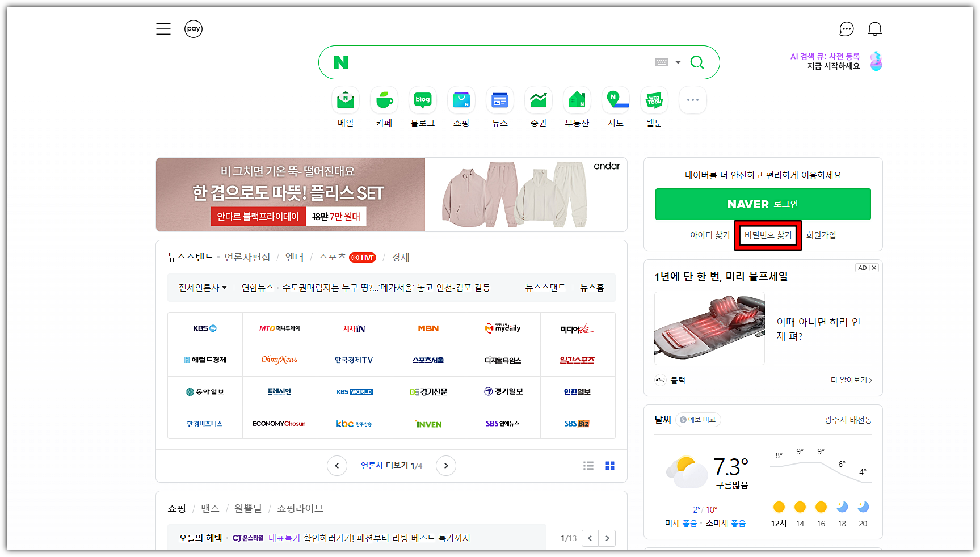Screen dimensions: 980x557
Task: Open the 동아일보 press logo
Action: [205, 392]
